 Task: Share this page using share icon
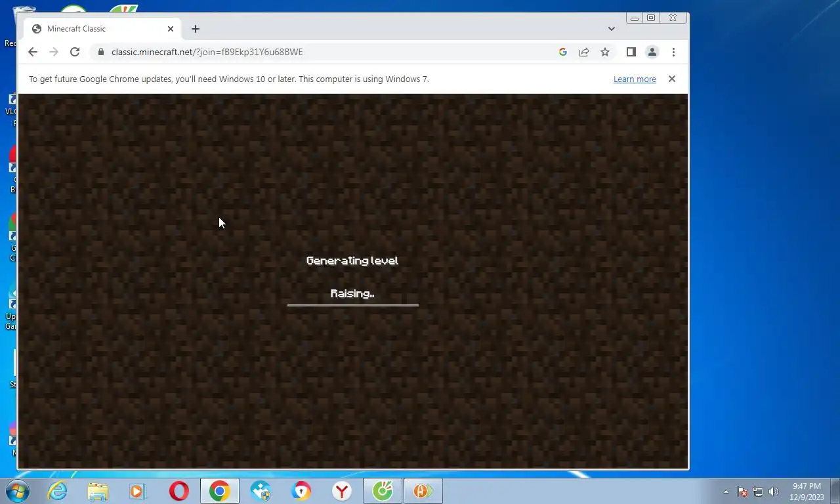tap(584, 52)
